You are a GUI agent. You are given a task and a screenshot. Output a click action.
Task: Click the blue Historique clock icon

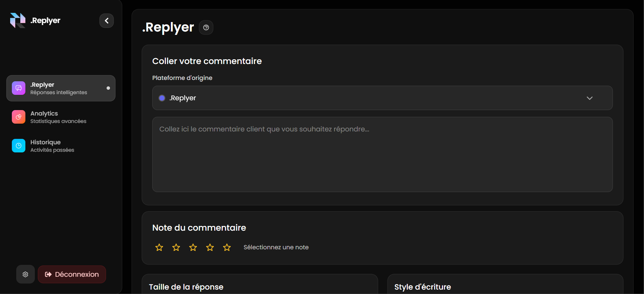pos(19,146)
